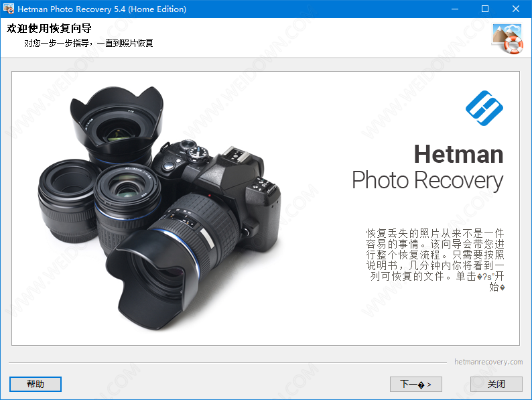532x400 pixels.
Task: Click the 帮助 help button
Action: pyautogui.click(x=36, y=384)
